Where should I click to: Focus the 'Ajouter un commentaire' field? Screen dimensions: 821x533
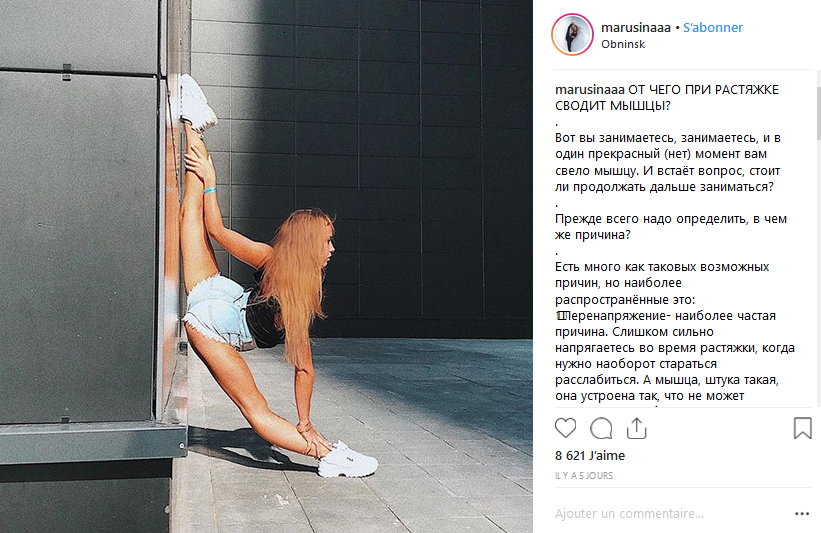(x=670, y=514)
